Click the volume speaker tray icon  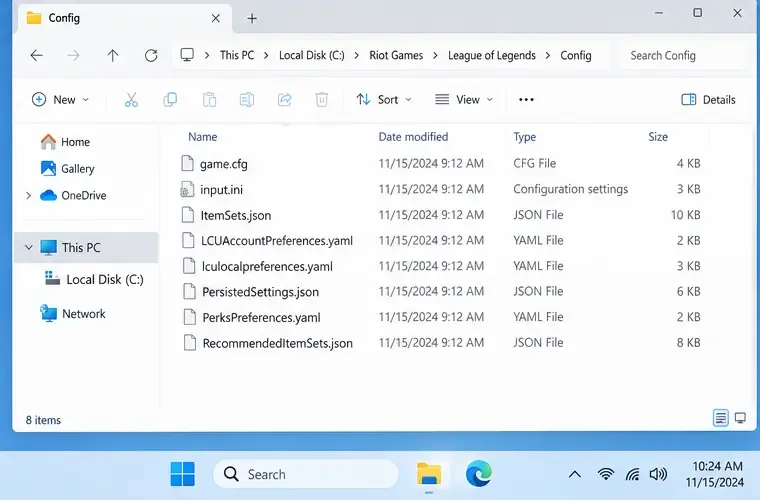click(658, 474)
